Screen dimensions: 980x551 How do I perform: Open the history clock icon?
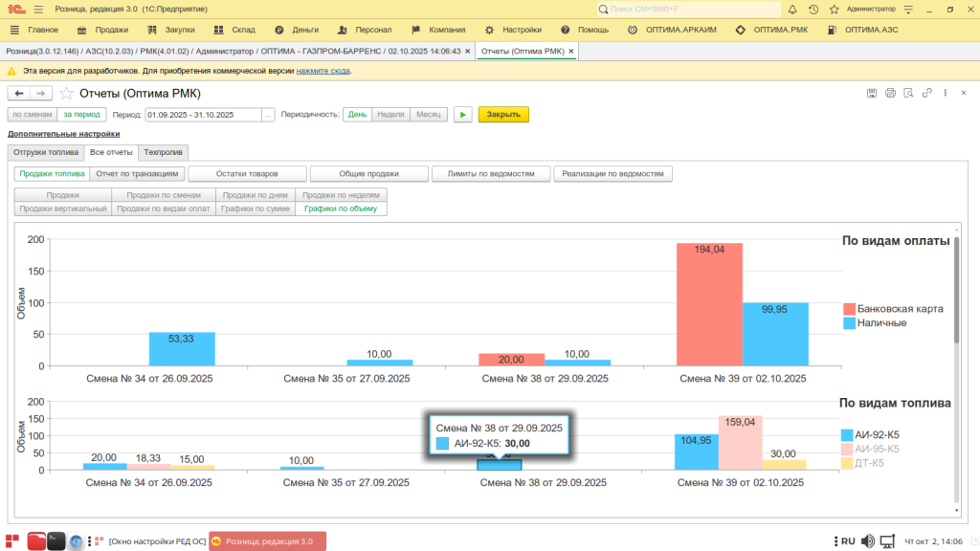pos(813,9)
